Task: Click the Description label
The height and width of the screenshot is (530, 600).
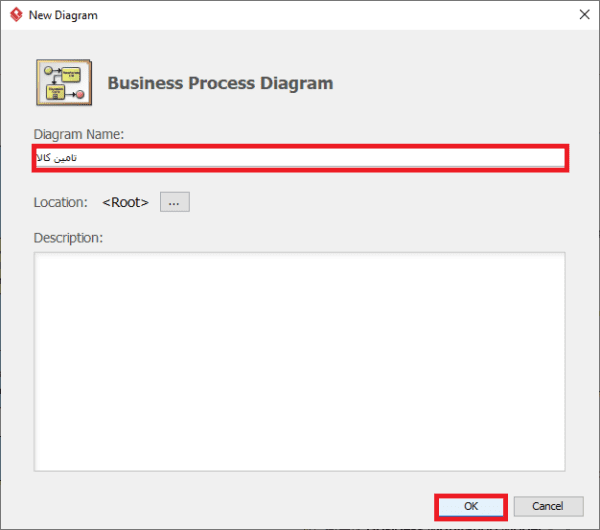Action: pyautogui.click(x=68, y=238)
